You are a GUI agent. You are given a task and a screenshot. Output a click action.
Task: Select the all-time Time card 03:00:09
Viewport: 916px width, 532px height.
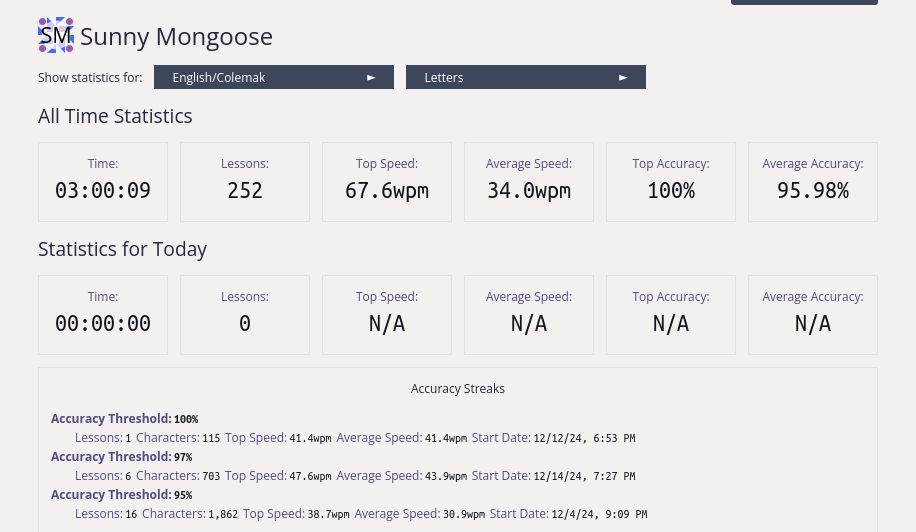click(x=103, y=182)
